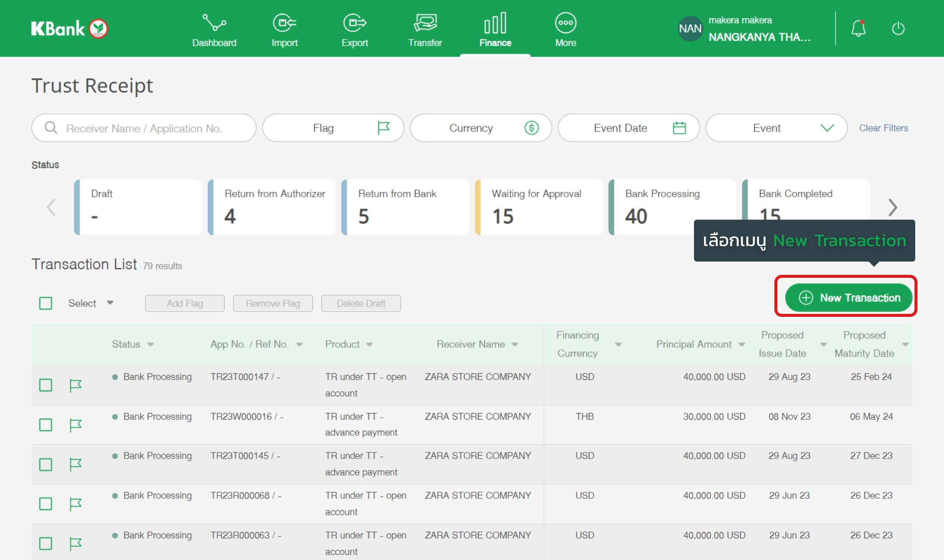Click flag icon for TR23W000016 row

click(x=76, y=425)
